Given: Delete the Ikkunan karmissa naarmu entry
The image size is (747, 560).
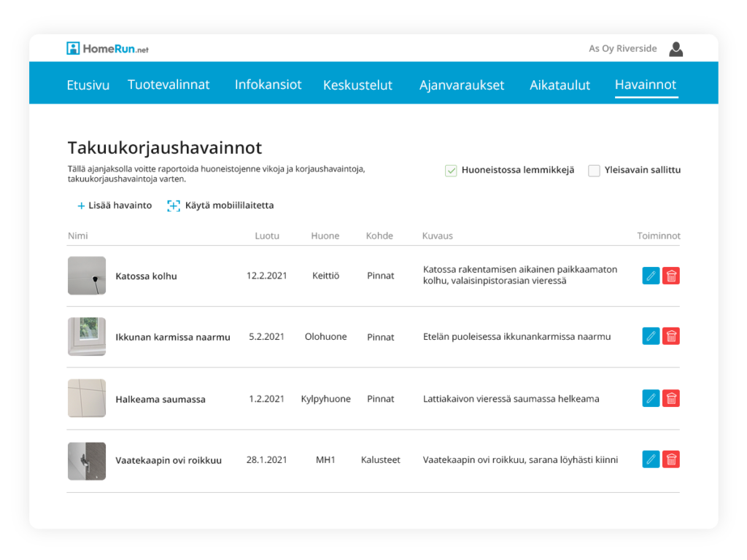Looking at the screenshot, I should click(x=671, y=336).
